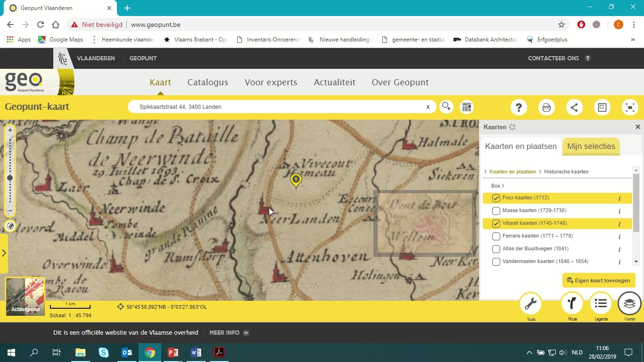Open the Kaart menu tab
The height and width of the screenshot is (362, 644).
coord(160,82)
